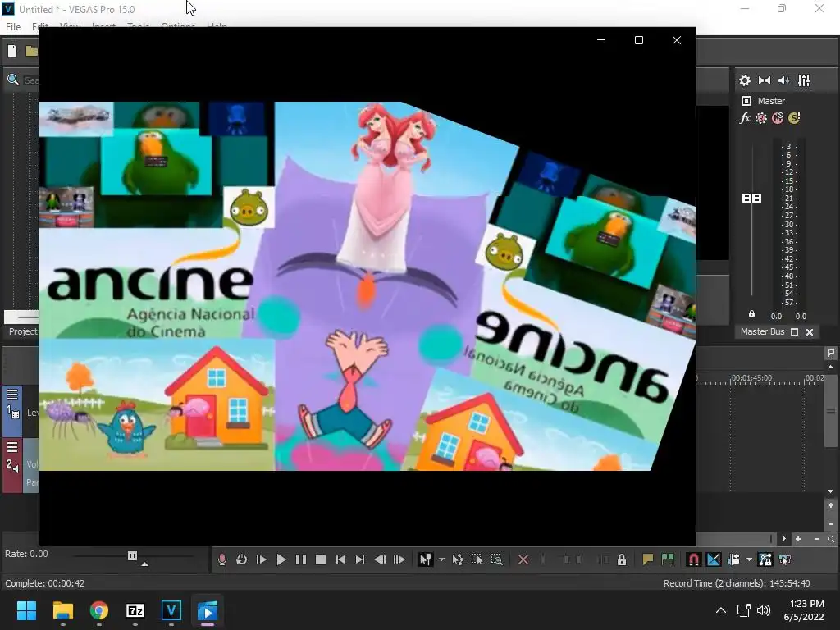
Task: Pause playback in the transport bar
Action: (301, 559)
